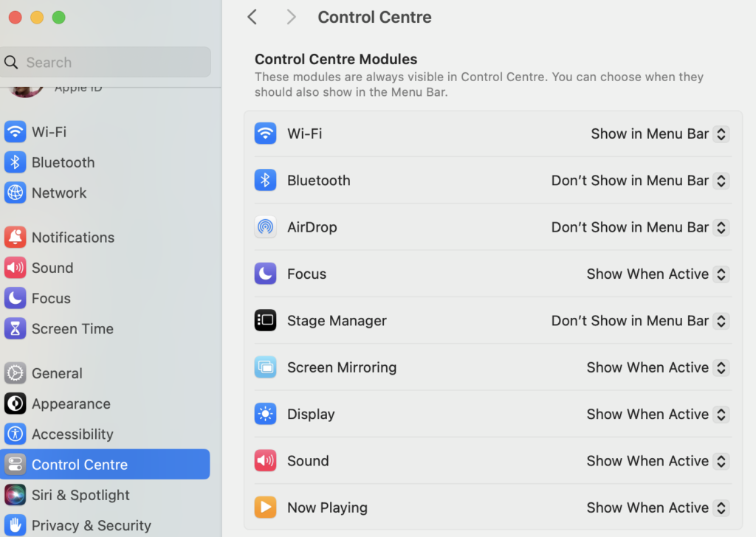Click the Bluetooth icon in sidebar
The image size is (756, 537).
click(x=15, y=162)
